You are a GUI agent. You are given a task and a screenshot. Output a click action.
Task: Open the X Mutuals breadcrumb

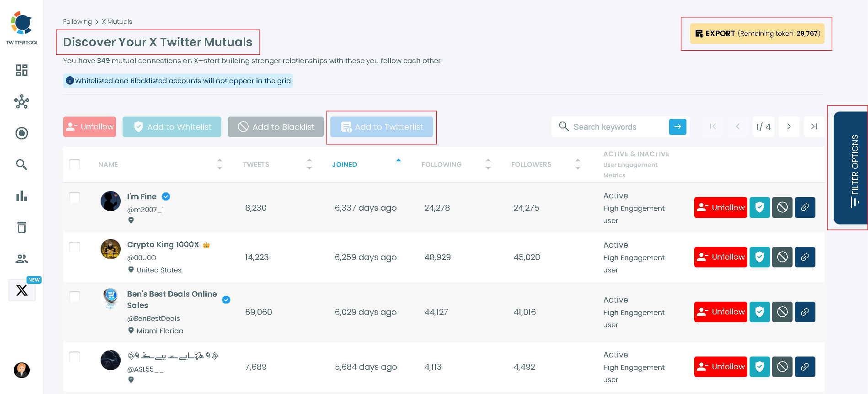tap(117, 21)
